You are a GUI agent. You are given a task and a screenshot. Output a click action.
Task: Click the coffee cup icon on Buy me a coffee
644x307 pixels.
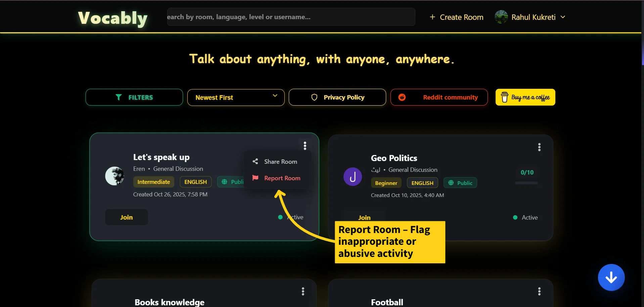[x=505, y=97]
